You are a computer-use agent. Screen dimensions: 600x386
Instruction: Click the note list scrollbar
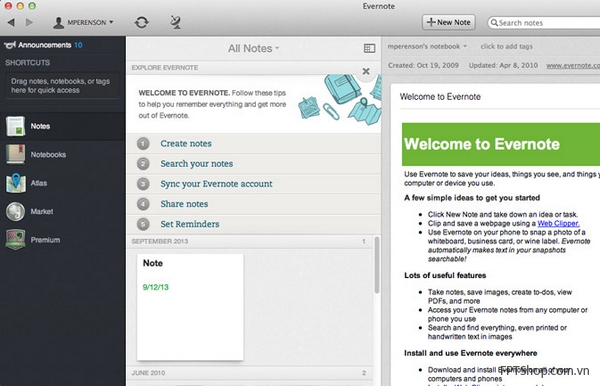(x=377, y=265)
